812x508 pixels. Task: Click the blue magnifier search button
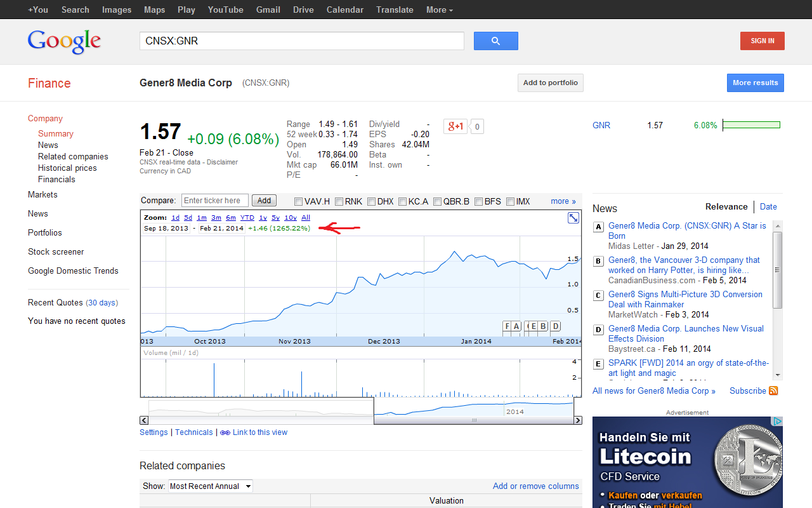pos(495,41)
